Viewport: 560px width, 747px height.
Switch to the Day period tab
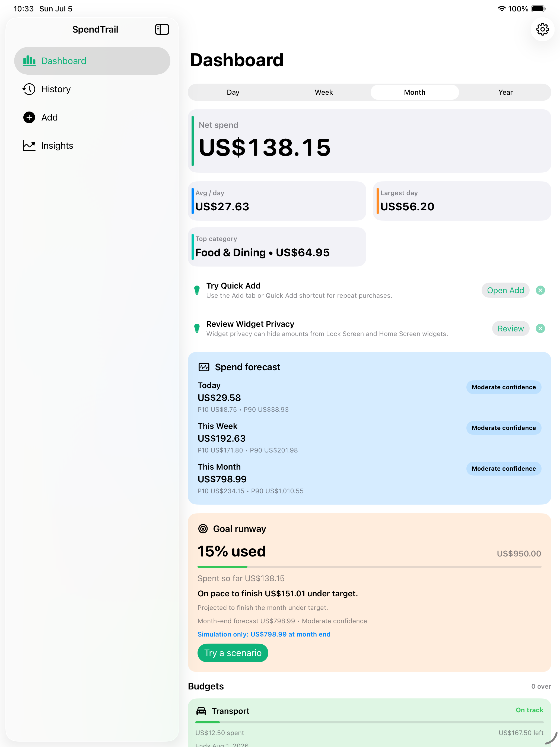coord(233,92)
